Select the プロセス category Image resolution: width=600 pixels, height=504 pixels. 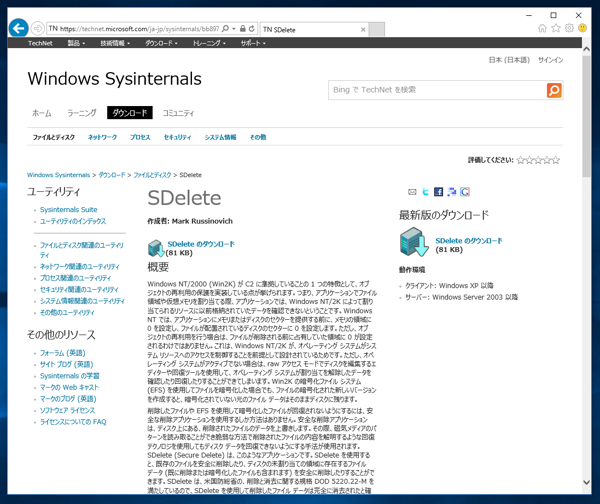click(140, 137)
